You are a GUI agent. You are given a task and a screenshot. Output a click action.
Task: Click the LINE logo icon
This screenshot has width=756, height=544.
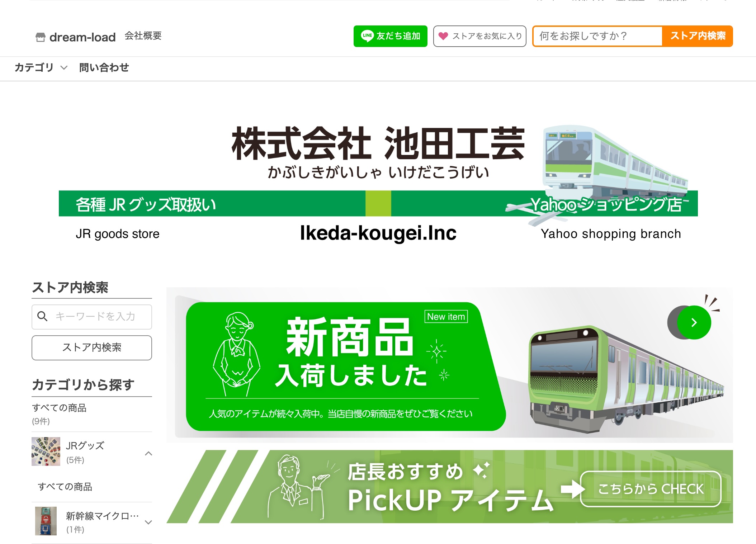367,36
